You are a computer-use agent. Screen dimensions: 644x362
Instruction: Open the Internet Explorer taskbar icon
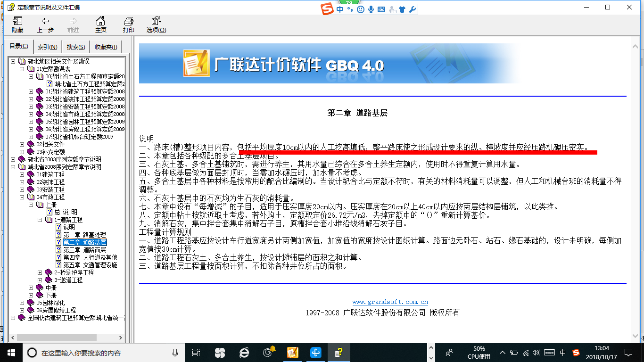(x=244, y=352)
